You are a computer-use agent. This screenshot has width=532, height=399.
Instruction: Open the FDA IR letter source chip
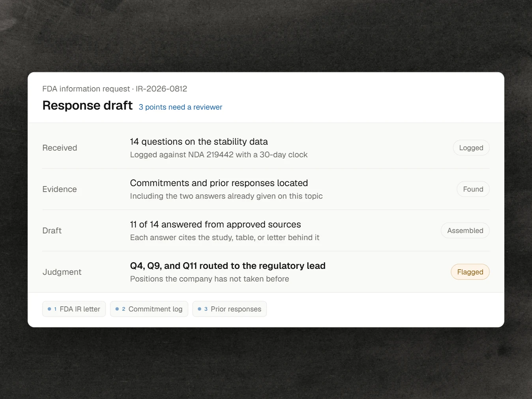point(74,309)
